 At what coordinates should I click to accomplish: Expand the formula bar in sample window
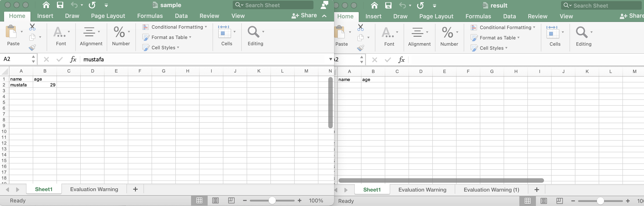pyautogui.click(x=330, y=59)
